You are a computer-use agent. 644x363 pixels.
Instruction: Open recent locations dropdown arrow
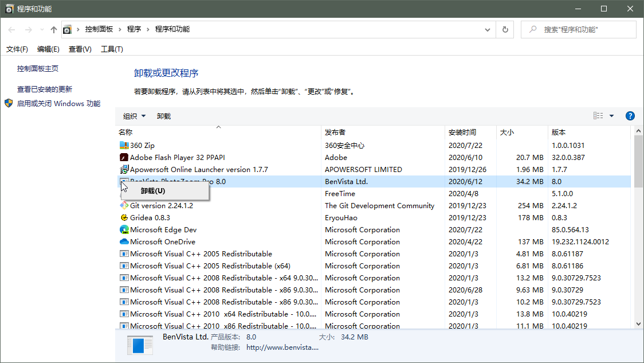[x=42, y=30]
